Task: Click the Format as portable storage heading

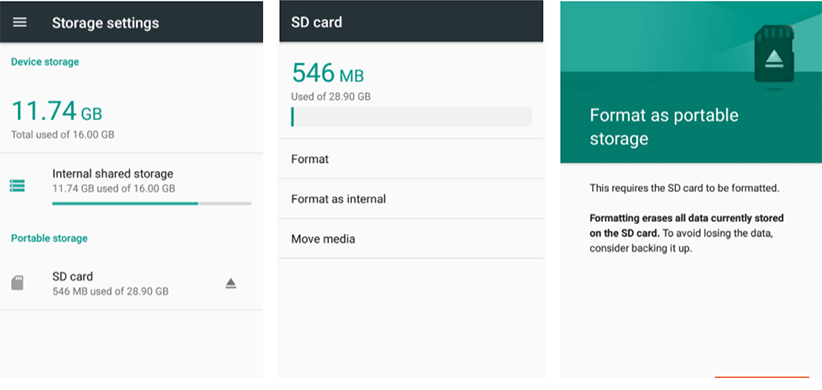Action: click(x=664, y=127)
